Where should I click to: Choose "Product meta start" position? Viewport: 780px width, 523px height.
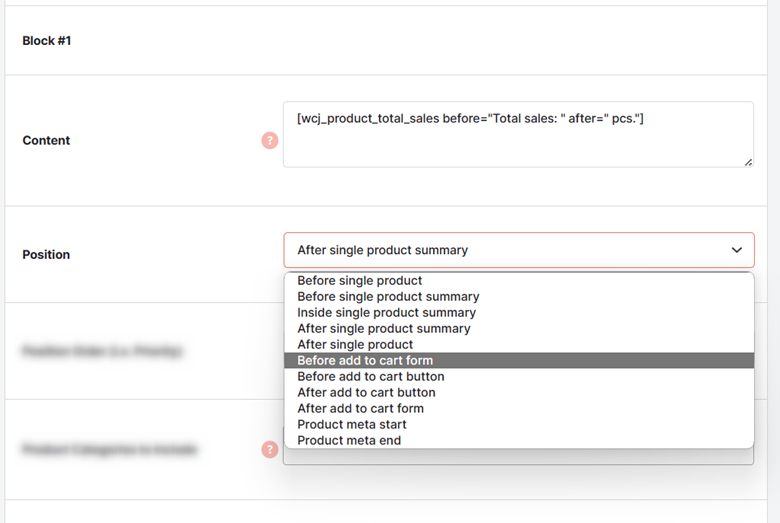pos(519,424)
